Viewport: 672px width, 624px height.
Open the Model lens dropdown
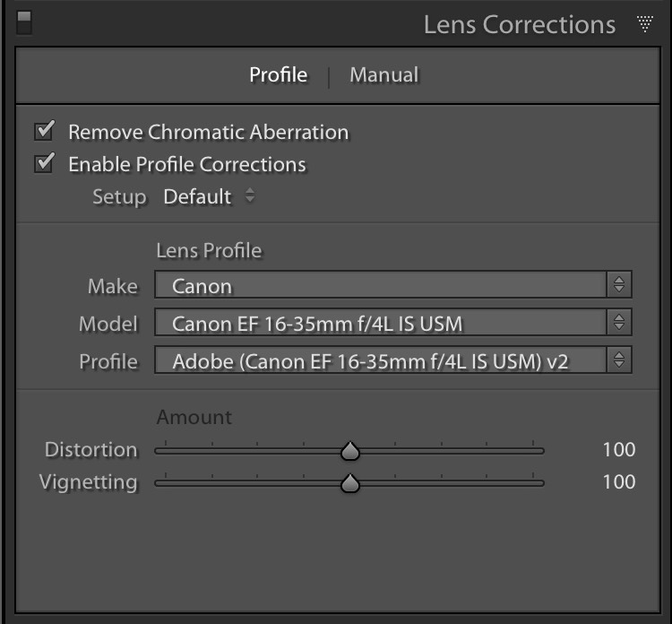[x=393, y=322]
